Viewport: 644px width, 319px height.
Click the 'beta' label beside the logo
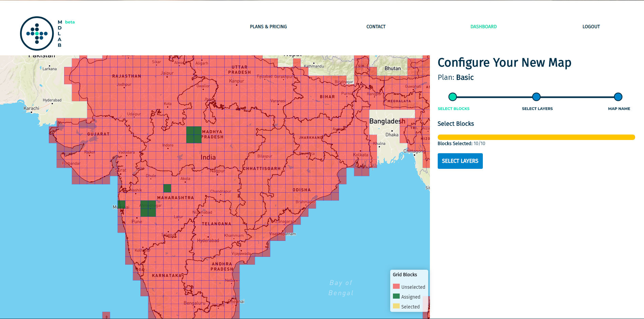click(70, 22)
